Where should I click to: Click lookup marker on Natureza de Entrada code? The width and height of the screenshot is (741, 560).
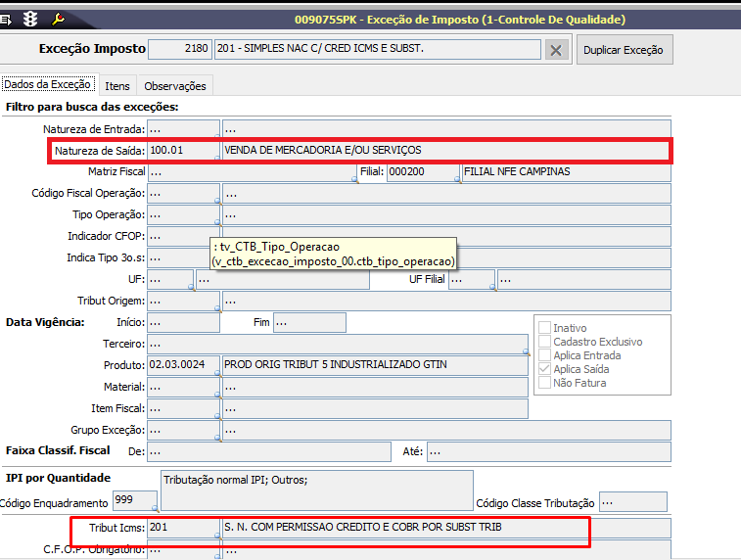tap(216, 137)
